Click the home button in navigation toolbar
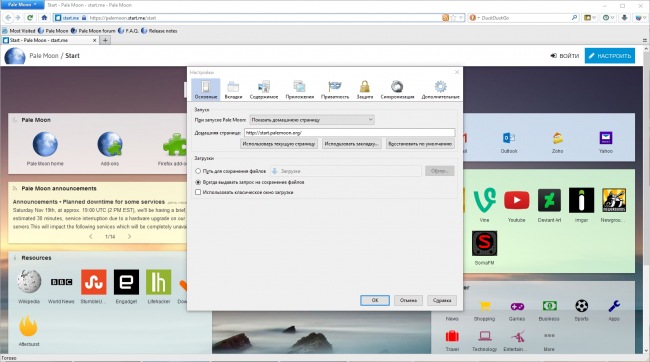 coord(44,18)
